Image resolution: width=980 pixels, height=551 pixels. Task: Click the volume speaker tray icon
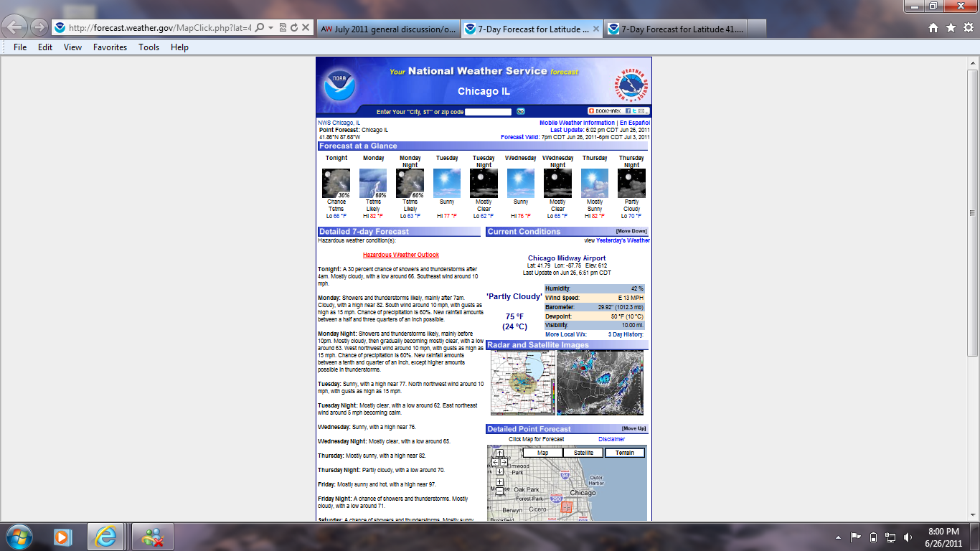908,537
